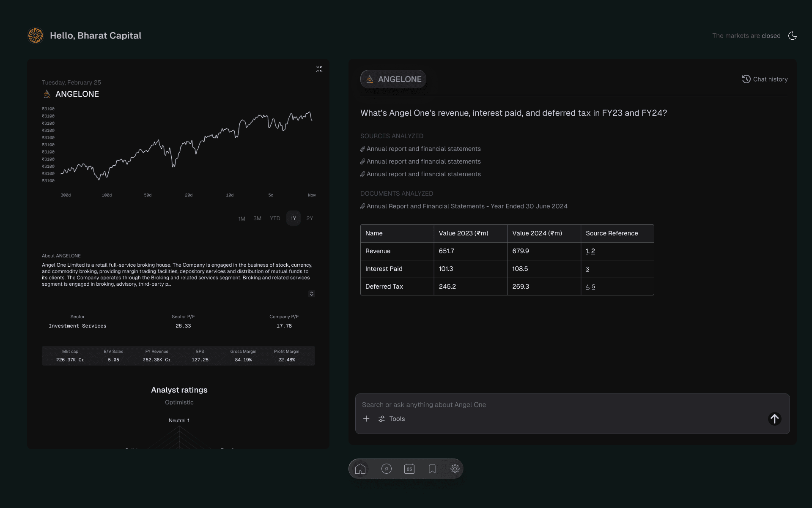Click ANGELONE logo beside chart title
This screenshot has height=508, width=812.
click(47, 94)
